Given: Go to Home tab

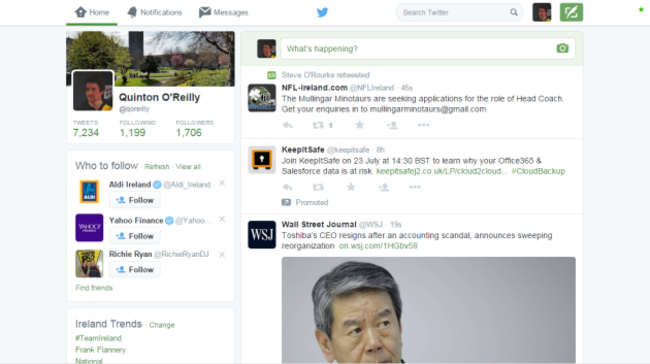Looking at the screenshot, I should 92,12.
